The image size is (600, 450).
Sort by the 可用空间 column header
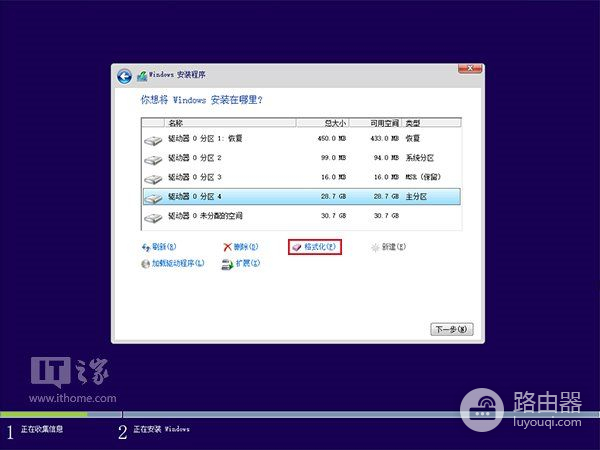(x=375, y=123)
